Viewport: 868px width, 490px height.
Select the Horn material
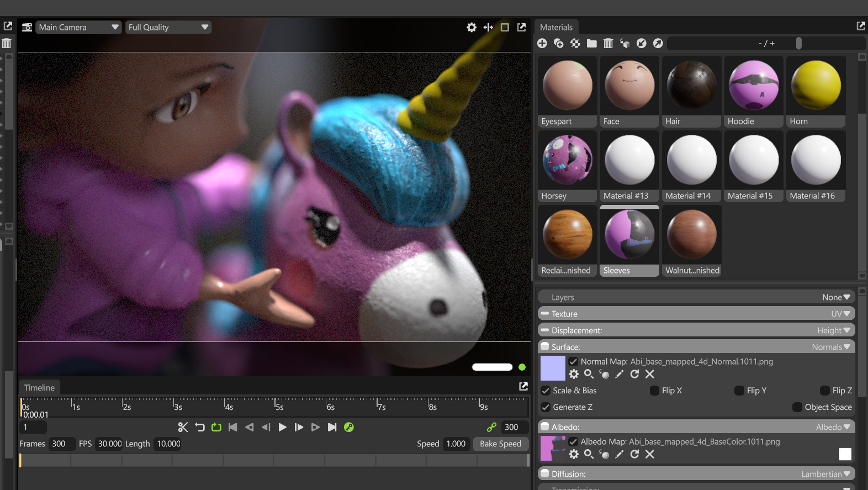pos(816,92)
